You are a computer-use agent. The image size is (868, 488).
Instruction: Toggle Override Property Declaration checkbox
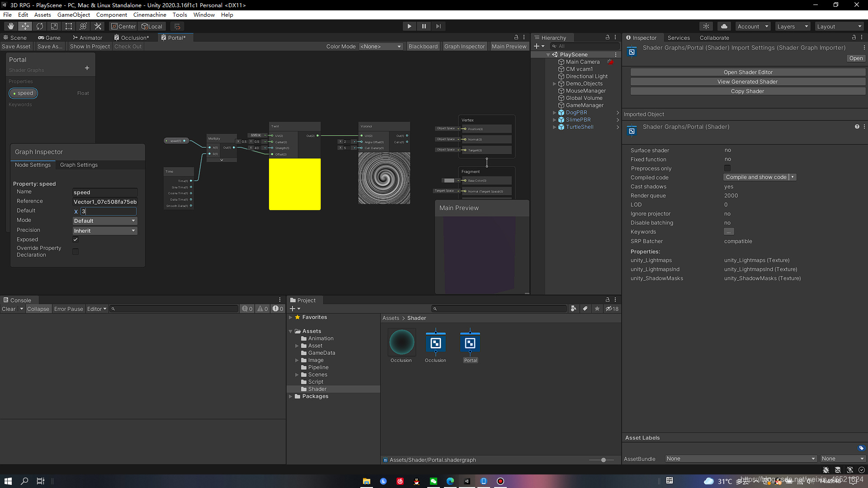pyautogui.click(x=75, y=251)
